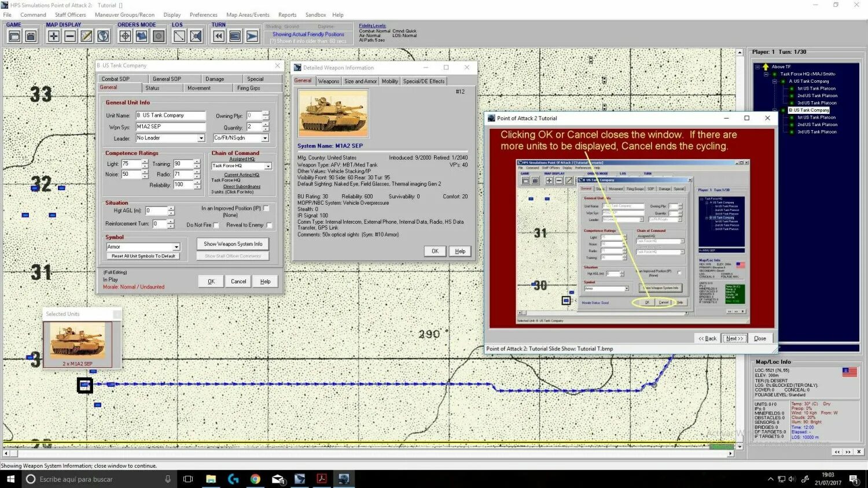Switch to the Size and Armor tab
868x488 pixels.
coord(361,81)
